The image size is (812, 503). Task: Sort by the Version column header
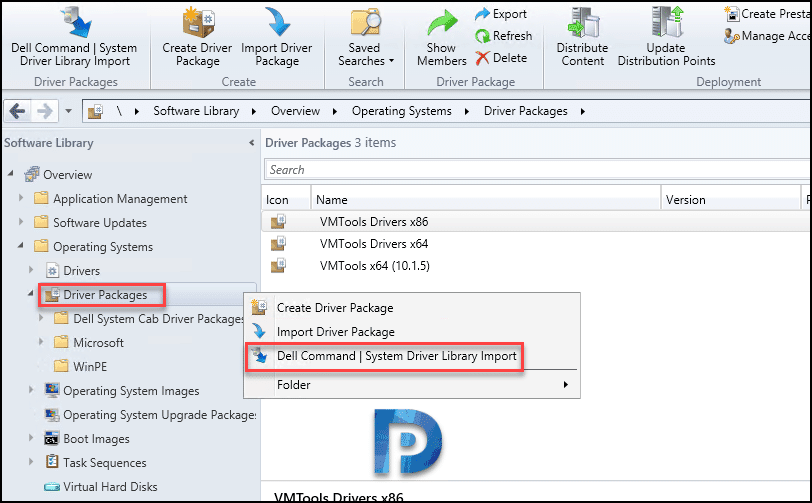point(731,199)
